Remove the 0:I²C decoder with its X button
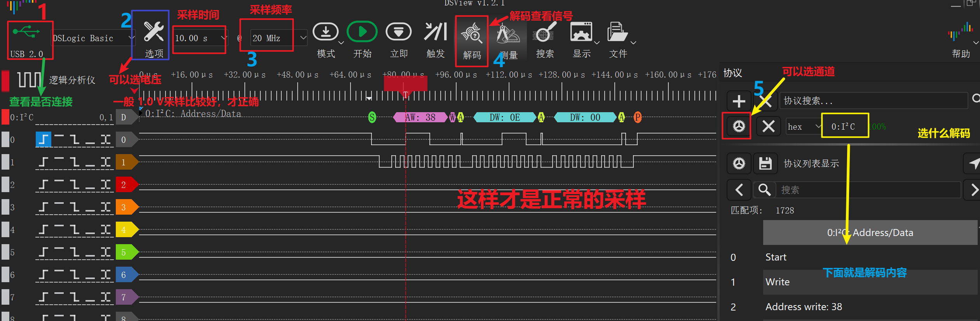Screen dimensions: 980x321 768,126
